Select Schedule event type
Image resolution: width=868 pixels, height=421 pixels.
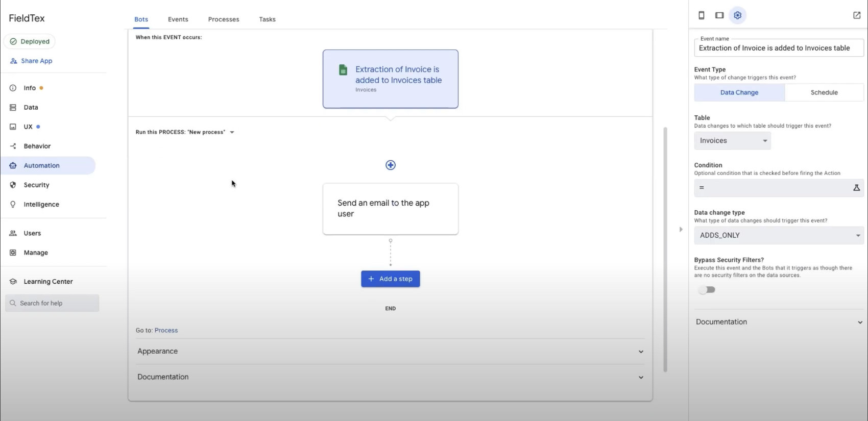(x=824, y=92)
